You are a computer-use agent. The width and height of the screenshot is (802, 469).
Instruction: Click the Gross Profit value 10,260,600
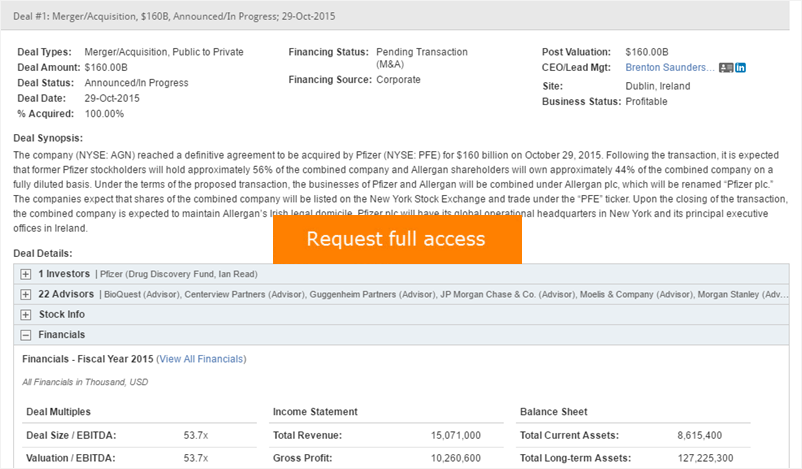coord(456,458)
